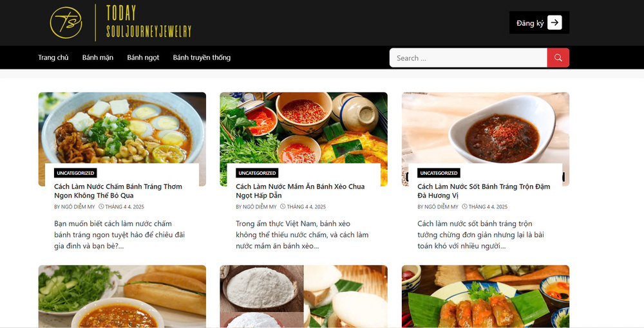
Task: Go to the Bánh ngọt category
Action: [143, 58]
